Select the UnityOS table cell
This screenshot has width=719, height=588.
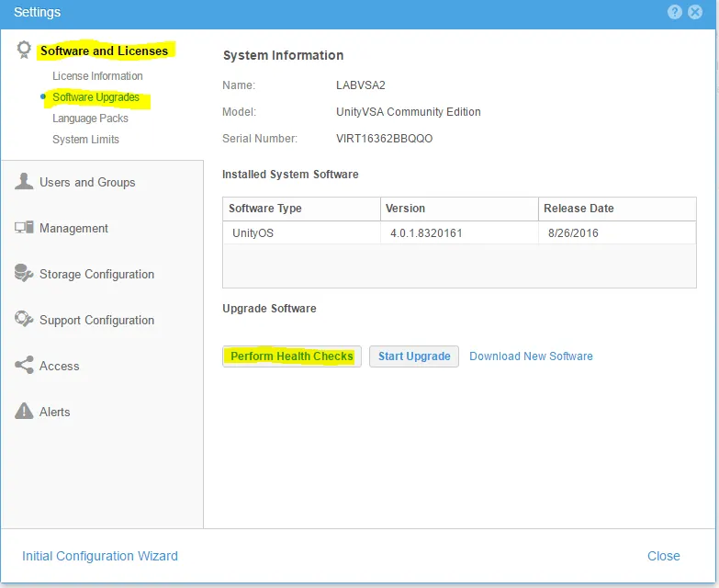pyautogui.click(x=301, y=233)
